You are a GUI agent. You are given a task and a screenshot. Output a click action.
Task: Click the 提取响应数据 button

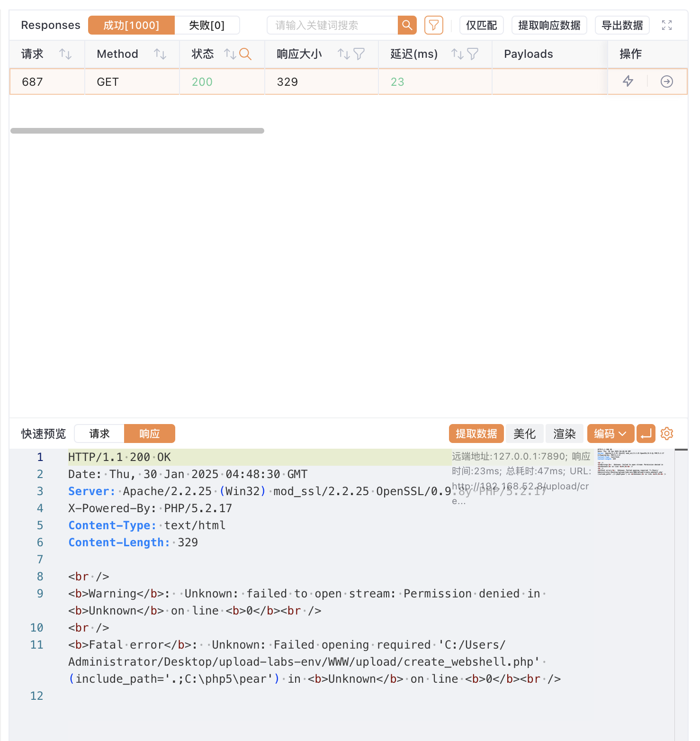(x=549, y=25)
